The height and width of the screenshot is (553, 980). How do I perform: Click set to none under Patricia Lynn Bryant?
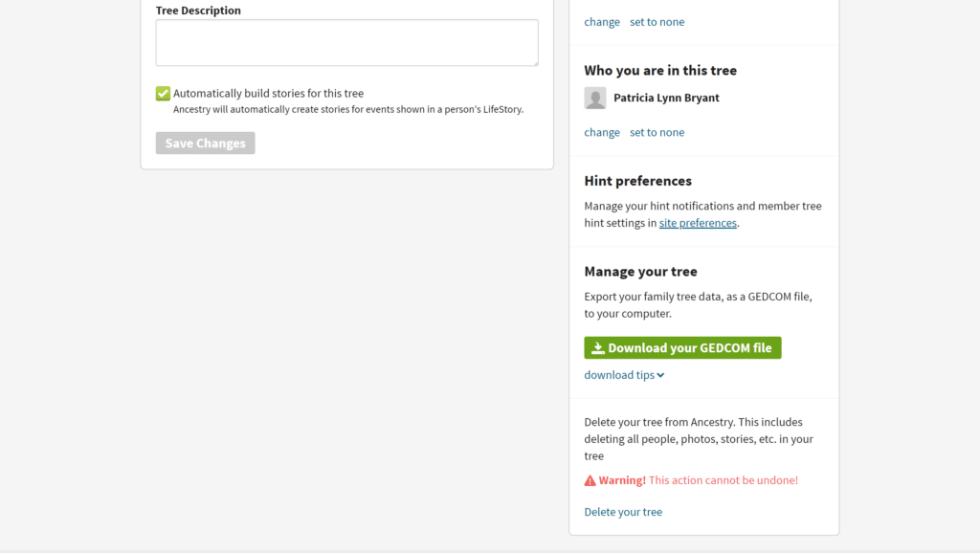pos(657,131)
